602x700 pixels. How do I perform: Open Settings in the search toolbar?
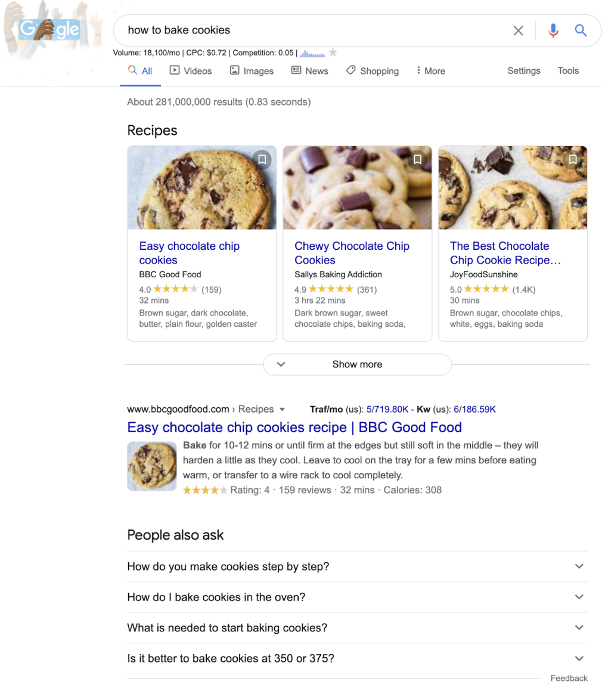524,71
